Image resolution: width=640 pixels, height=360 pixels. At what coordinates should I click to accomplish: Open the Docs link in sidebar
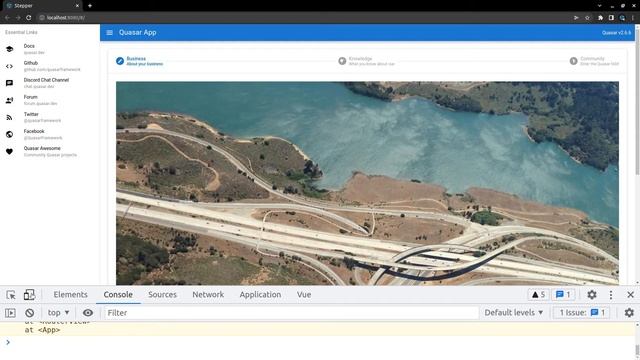(x=50, y=49)
